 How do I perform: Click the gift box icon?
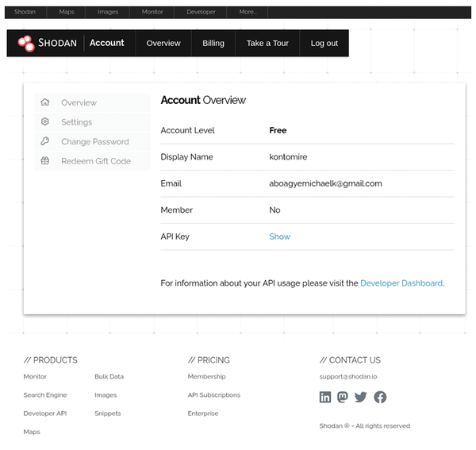(45, 160)
